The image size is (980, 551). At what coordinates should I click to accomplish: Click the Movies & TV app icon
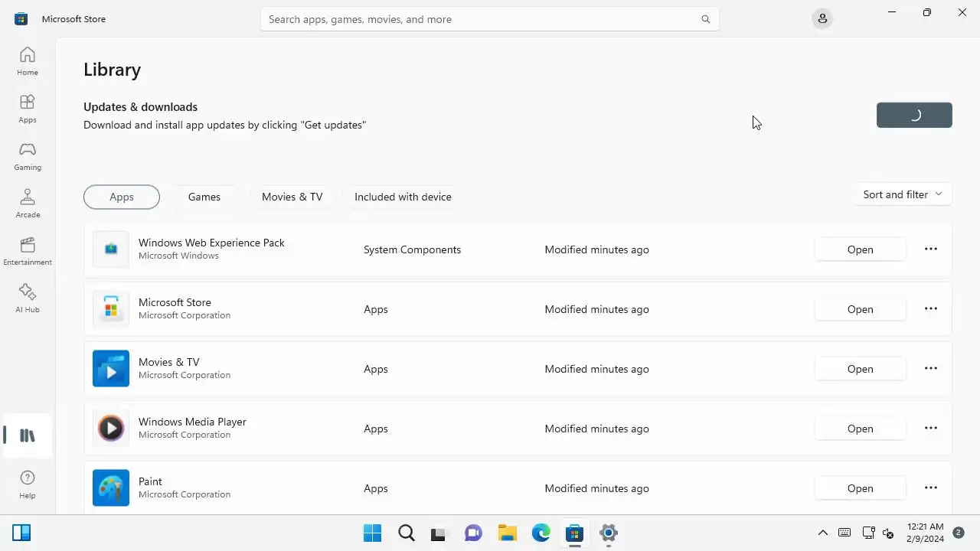point(111,369)
